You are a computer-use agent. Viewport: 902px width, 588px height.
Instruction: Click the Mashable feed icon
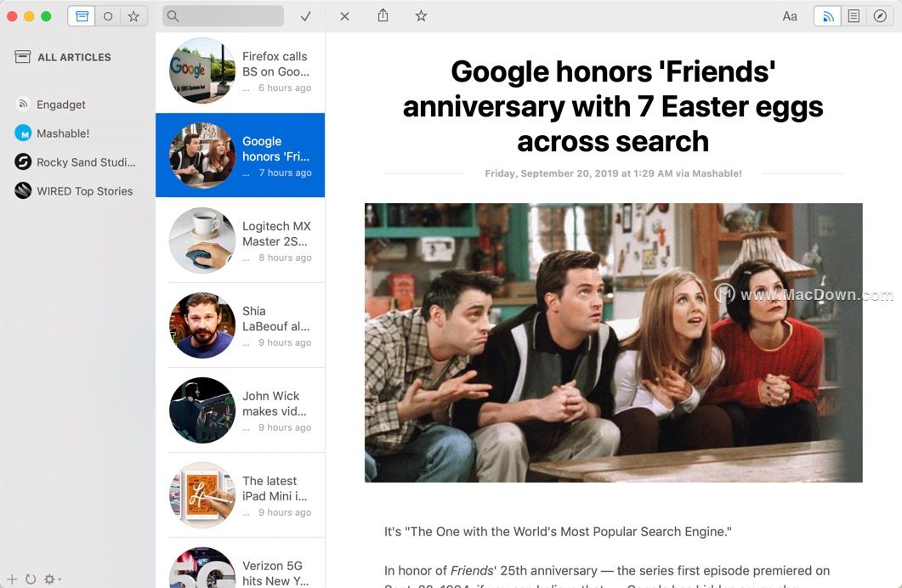(23, 133)
